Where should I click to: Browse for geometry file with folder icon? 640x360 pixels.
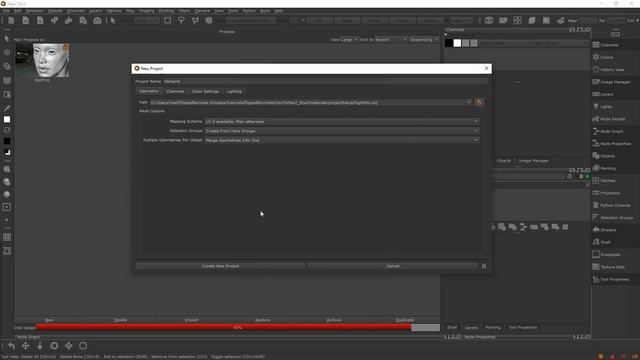[x=479, y=102]
